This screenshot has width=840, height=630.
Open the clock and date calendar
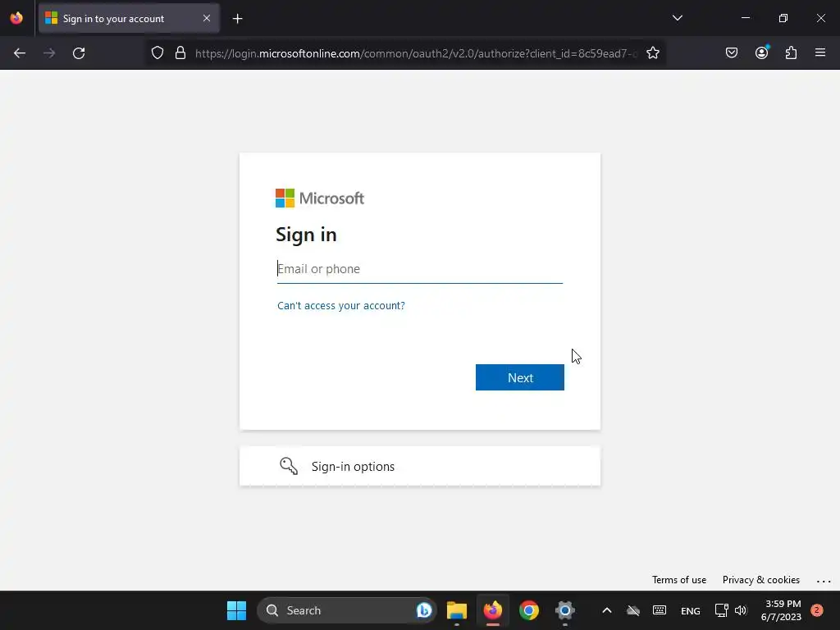point(781,610)
